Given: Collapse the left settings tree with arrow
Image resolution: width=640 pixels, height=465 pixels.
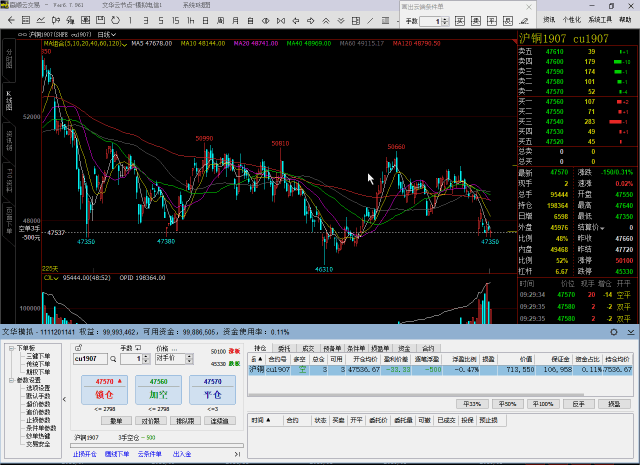Looking at the screenshot, I should point(64,399).
